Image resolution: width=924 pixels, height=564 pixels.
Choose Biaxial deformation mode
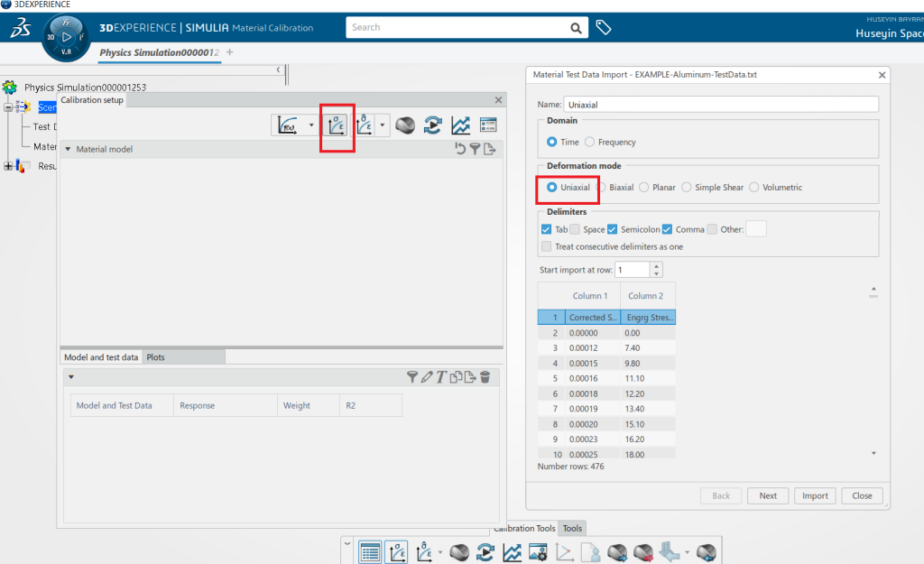(x=601, y=188)
